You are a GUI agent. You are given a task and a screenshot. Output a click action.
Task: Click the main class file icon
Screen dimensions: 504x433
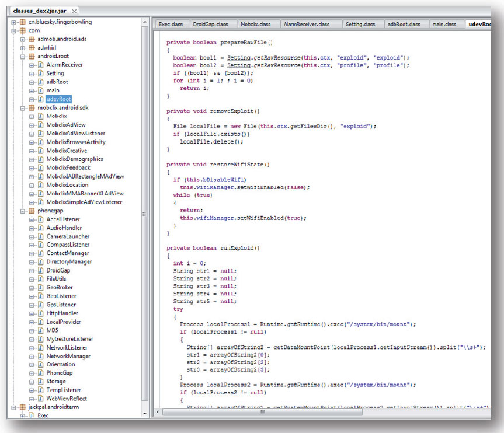[40, 90]
